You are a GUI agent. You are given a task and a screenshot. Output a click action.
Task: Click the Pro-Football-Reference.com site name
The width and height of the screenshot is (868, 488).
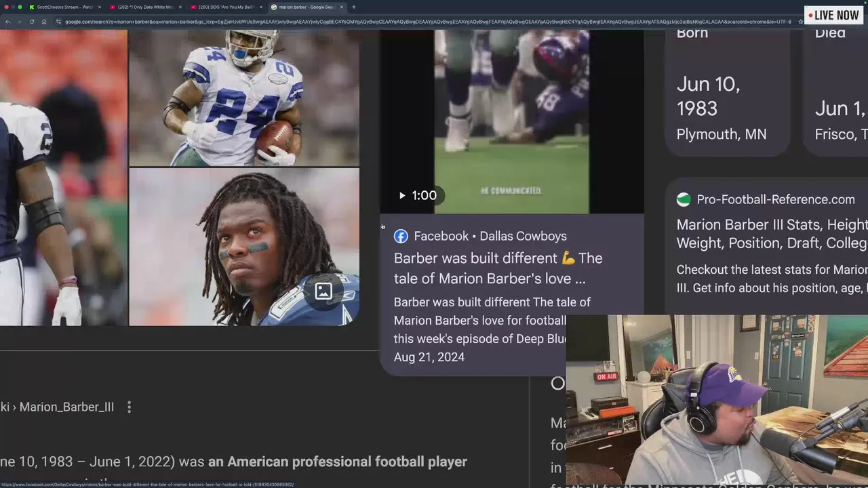point(776,199)
